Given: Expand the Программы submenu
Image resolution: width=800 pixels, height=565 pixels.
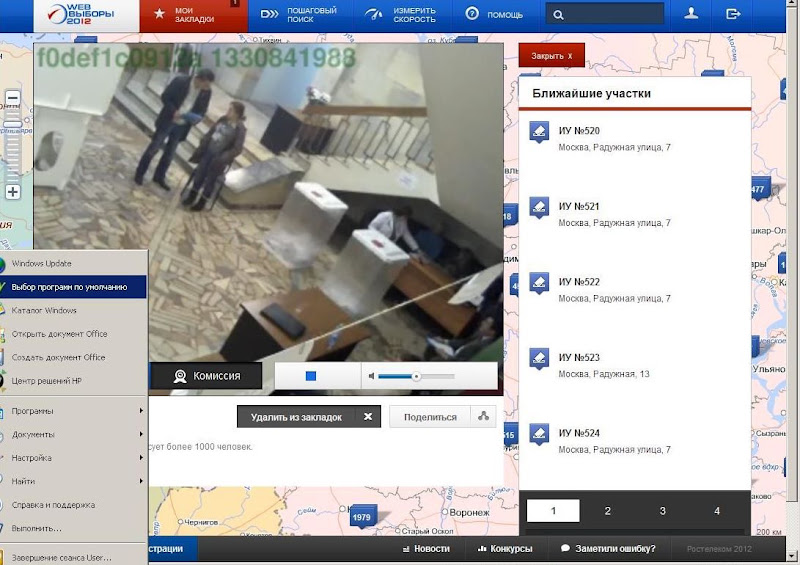Looking at the screenshot, I should (x=73, y=411).
